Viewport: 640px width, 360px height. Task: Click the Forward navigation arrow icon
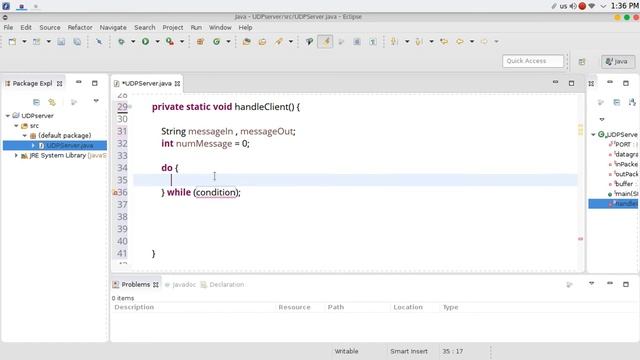pos(484,42)
